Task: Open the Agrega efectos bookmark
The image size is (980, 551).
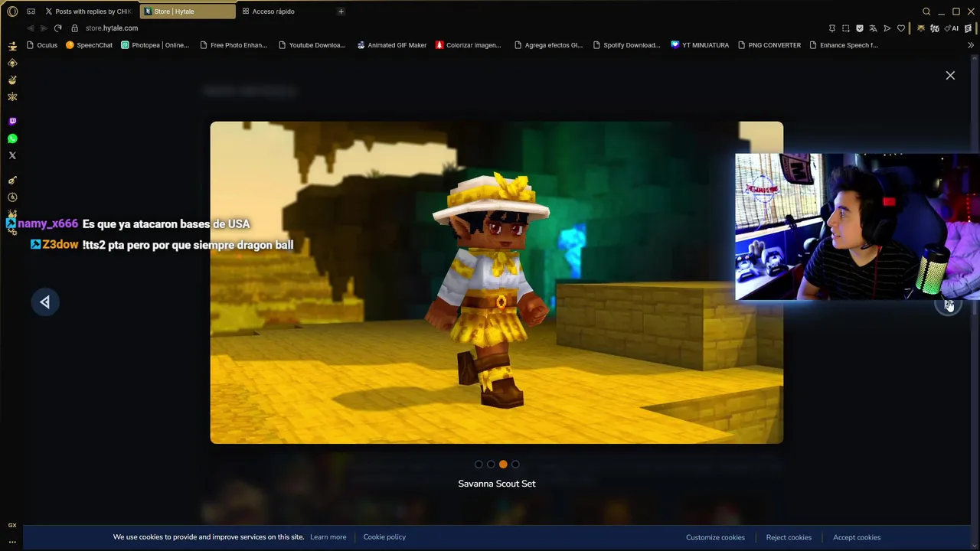Action: 549,45
